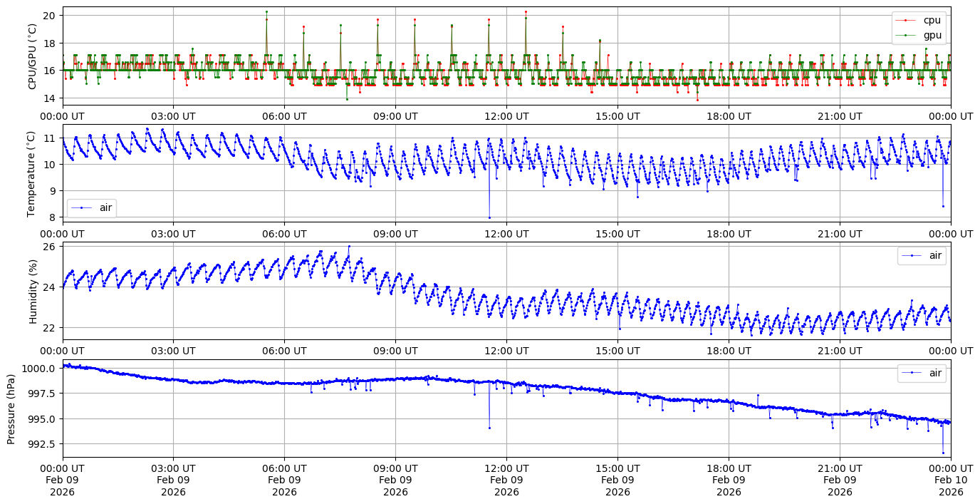Select the "gpu" legend text label
The width and height of the screenshot is (980, 504).
pyautogui.click(x=932, y=34)
